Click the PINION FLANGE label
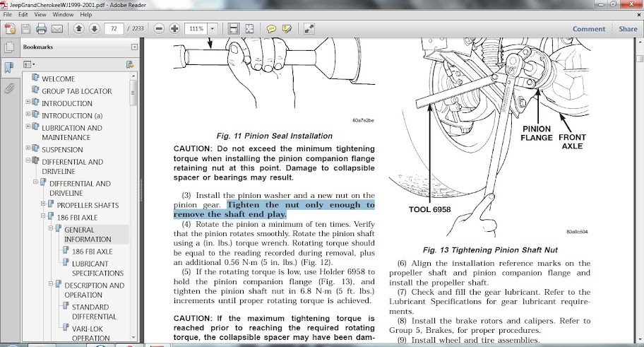Viewport: 644px width, 347px height. [x=537, y=133]
